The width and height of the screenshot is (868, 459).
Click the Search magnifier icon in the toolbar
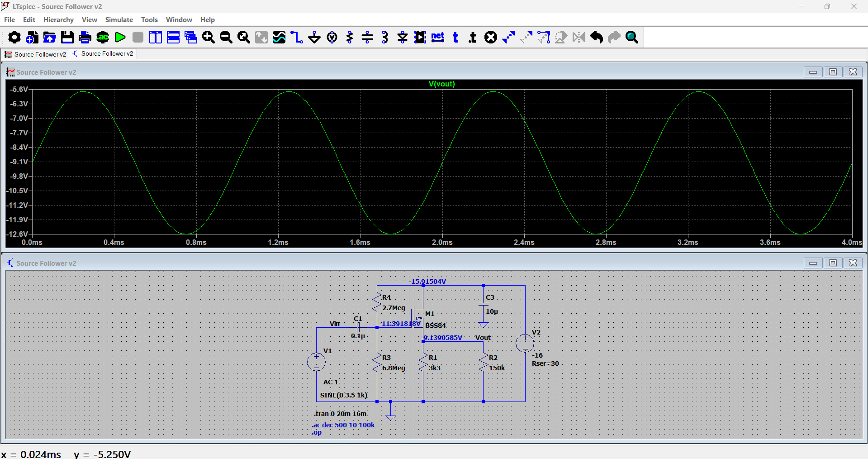[632, 37]
